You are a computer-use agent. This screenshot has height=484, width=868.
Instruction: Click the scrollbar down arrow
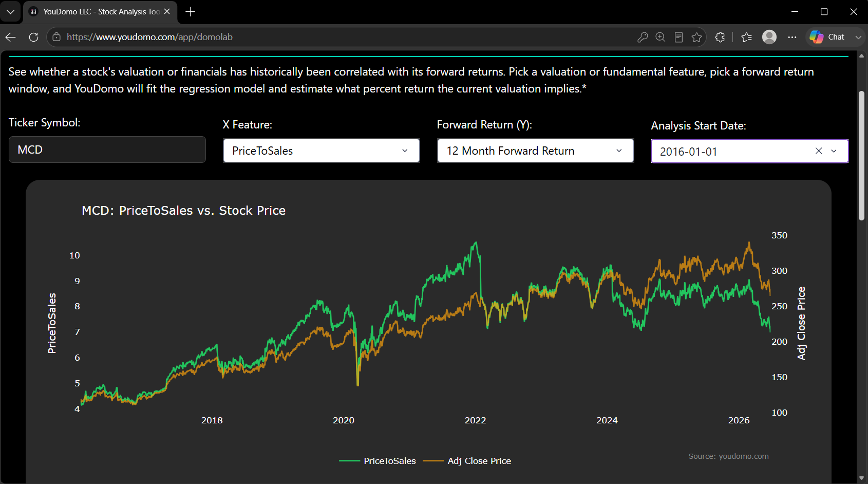(x=861, y=478)
